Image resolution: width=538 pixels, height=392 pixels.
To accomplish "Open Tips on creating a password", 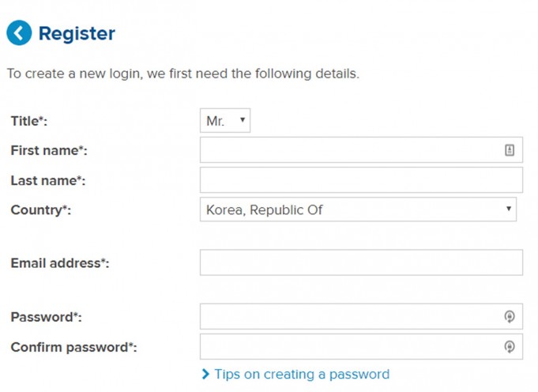I will click(x=302, y=374).
